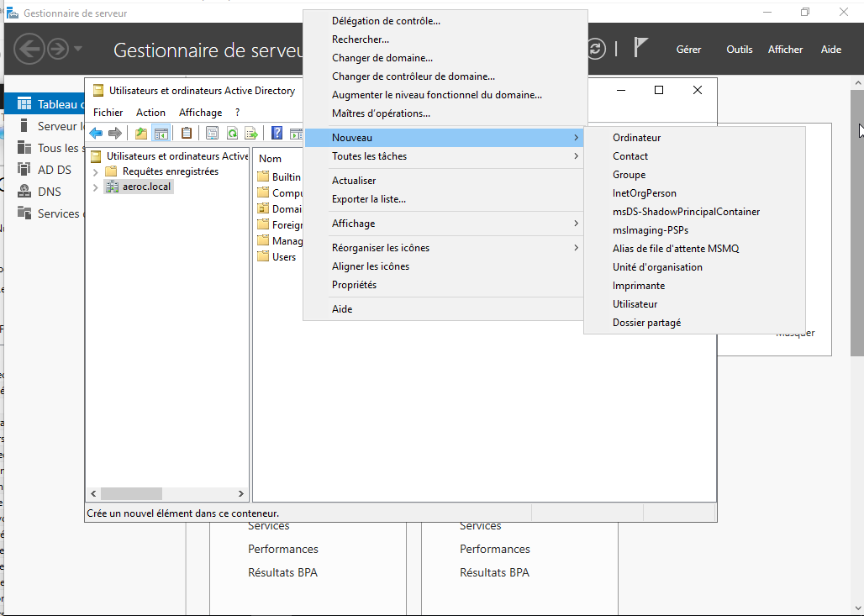Expand the aeroc.local domain node
This screenshot has height=616, width=864.
click(95, 187)
